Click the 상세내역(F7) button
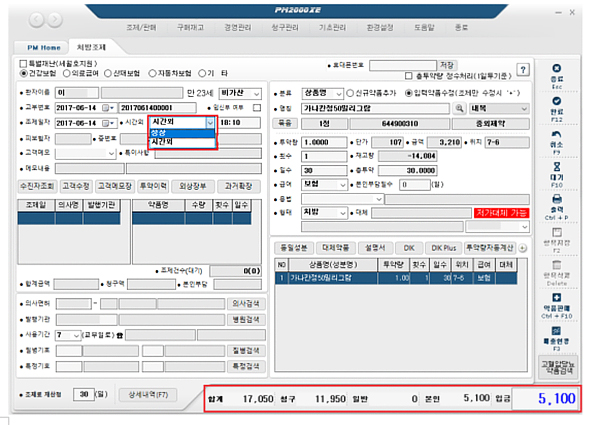The width and height of the screenshot is (600, 425). [x=148, y=395]
